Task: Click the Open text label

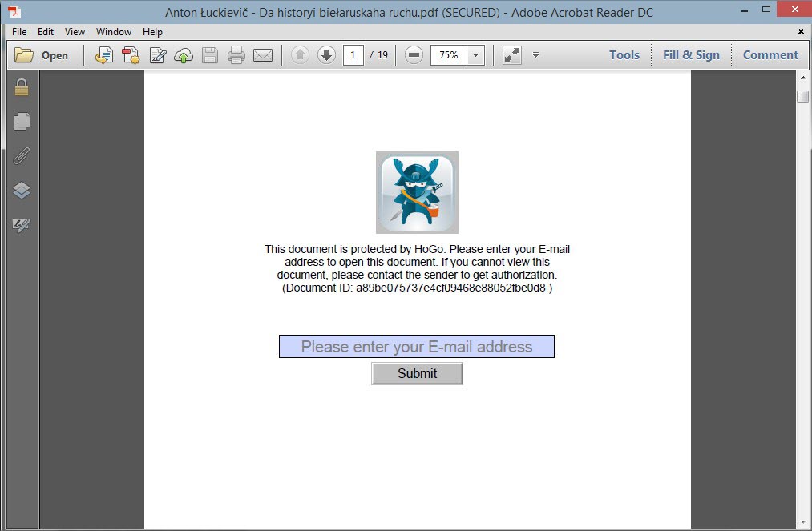Action: click(55, 55)
